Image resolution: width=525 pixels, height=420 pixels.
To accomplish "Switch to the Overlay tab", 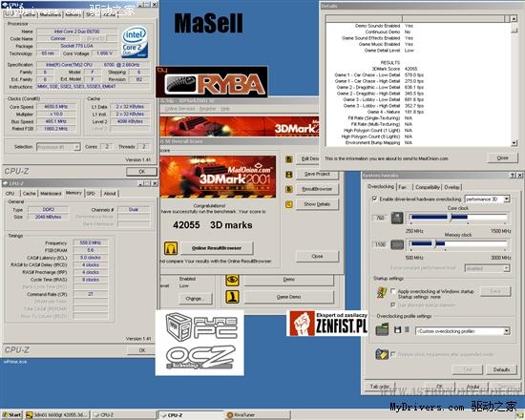I will (x=451, y=187).
